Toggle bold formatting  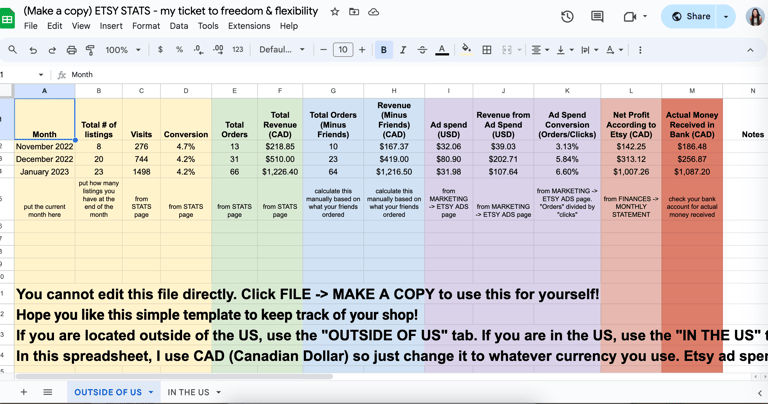pyautogui.click(x=384, y=50)
